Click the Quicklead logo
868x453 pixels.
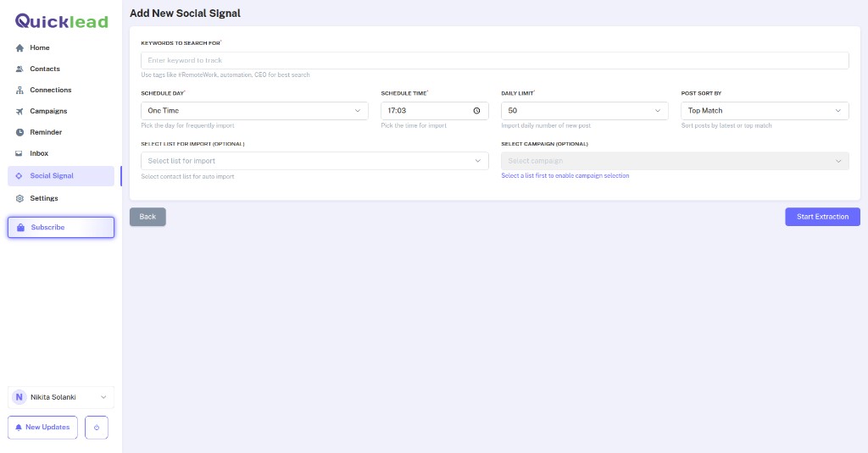[x=61, y=21]
